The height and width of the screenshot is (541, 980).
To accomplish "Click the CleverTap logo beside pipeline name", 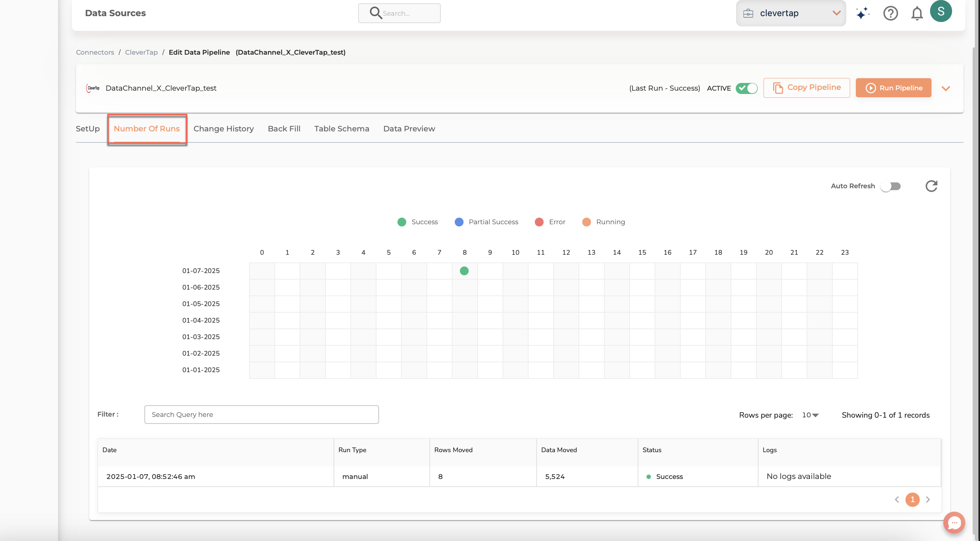I will click(x=93, y=88).
